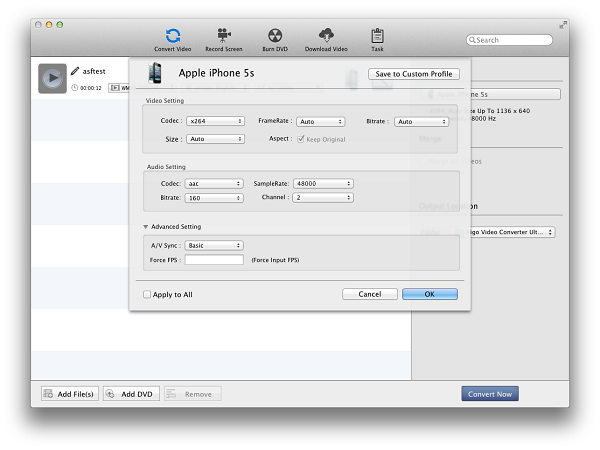This screenshot has height=450, width=600.
Task: Open the audio Codec aac dropdown
Action: tap(214, 184)
